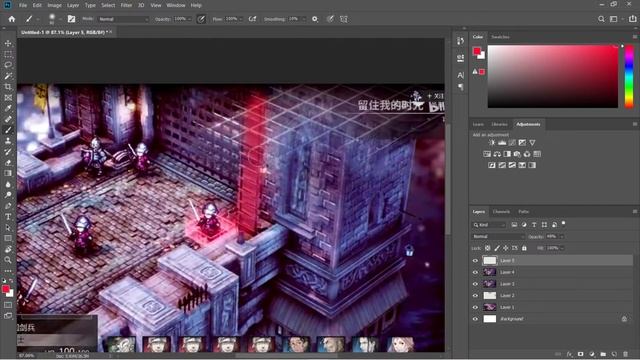Hide Layer 4 visibility eye

coord(475,272)
